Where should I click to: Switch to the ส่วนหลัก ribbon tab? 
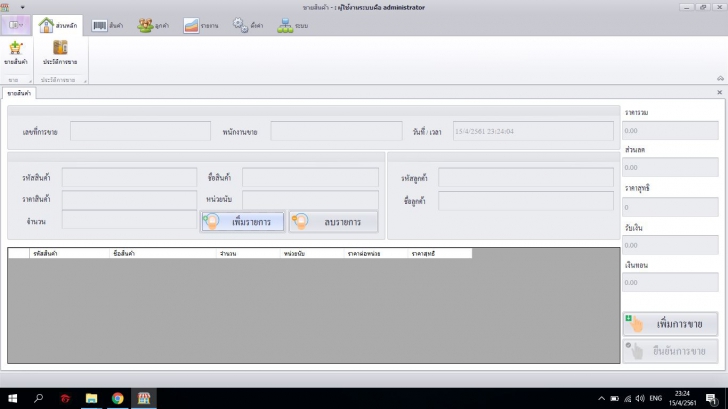(58, 26)
